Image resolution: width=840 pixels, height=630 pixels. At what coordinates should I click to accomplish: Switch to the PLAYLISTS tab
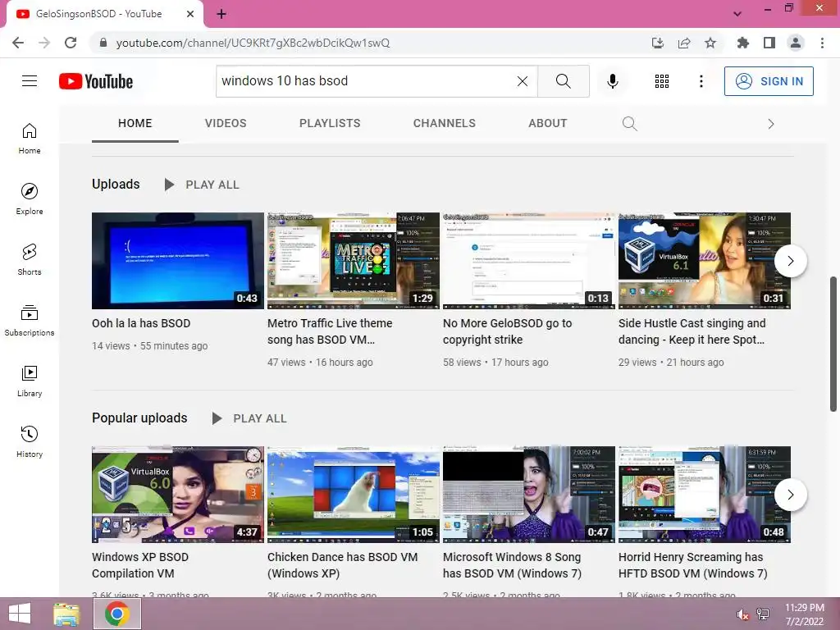[330, 123]
